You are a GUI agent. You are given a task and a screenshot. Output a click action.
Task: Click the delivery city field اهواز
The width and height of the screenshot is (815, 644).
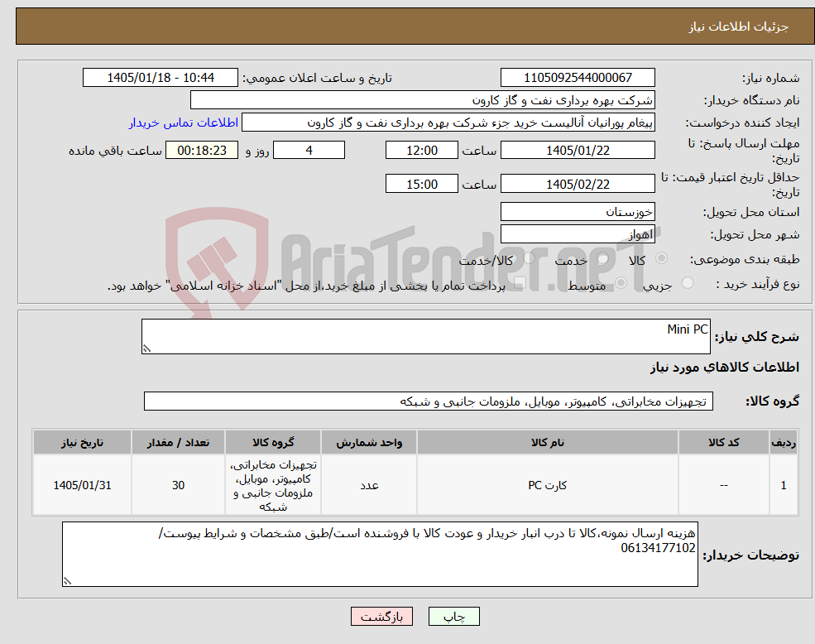pyautogui.click(x=578, y=234)
